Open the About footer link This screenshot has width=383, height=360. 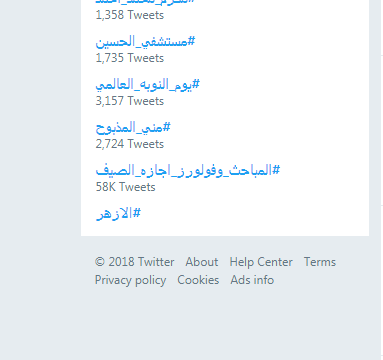[202, 262]
